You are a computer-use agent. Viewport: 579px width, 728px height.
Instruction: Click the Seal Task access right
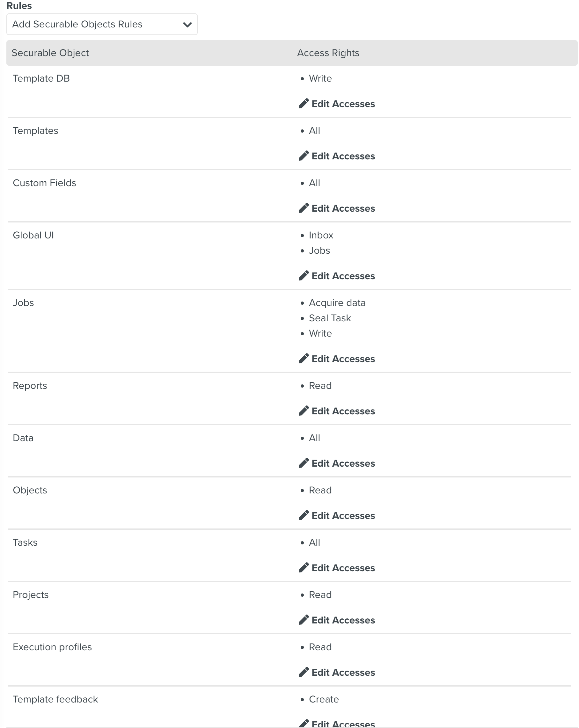tap(330, 318)
